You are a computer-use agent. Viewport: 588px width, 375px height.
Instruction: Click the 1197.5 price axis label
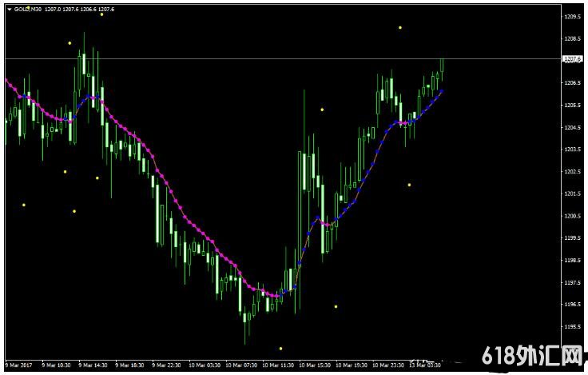pos(572,282)
